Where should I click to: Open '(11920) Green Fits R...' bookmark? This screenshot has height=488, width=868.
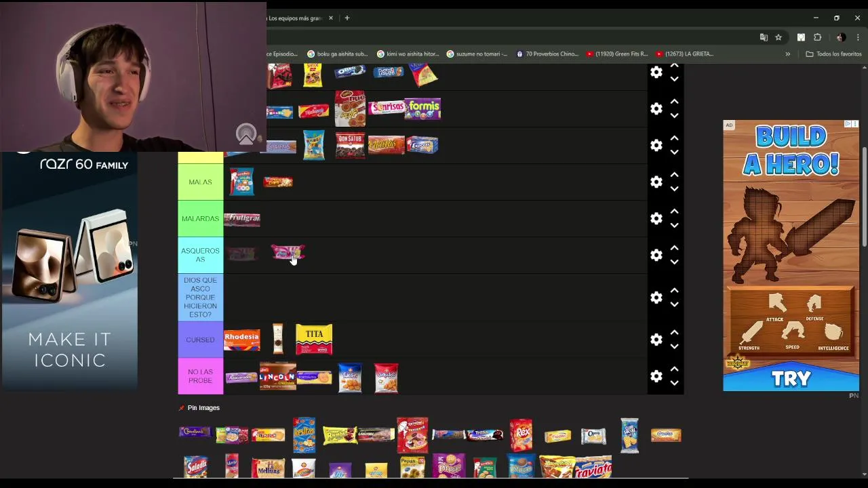pos(617,54)
